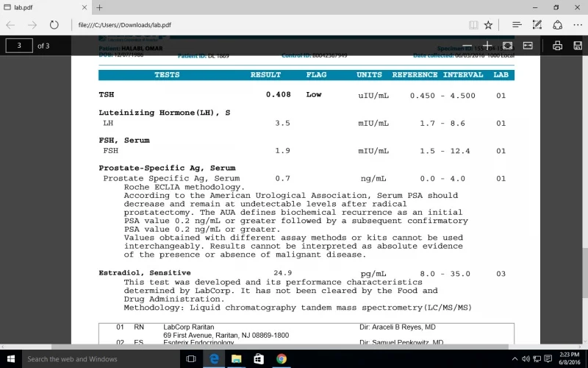Close the lab.pdf tab
Screen dimensions: 588x368
click(85, 7)
